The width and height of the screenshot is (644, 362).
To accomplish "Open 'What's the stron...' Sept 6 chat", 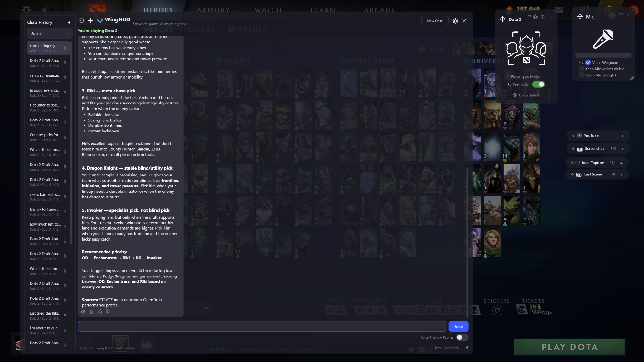I will [x=48, y=152].
